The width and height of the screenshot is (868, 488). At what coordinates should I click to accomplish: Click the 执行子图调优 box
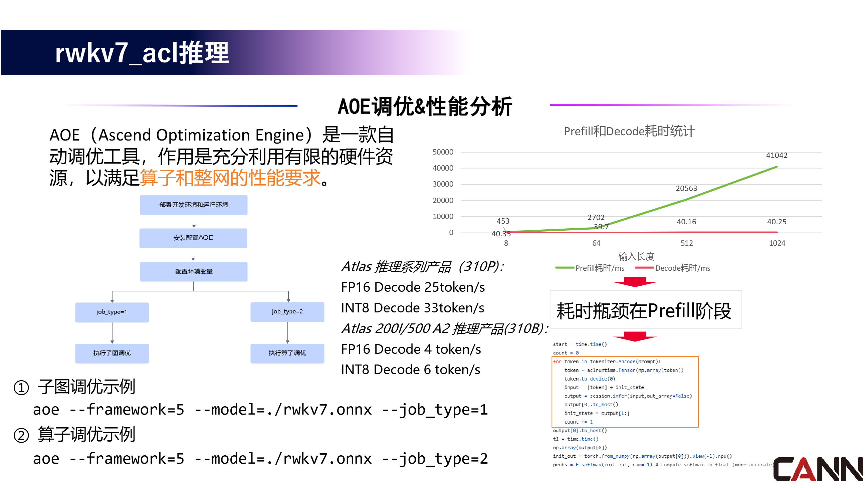coord(112,353)
